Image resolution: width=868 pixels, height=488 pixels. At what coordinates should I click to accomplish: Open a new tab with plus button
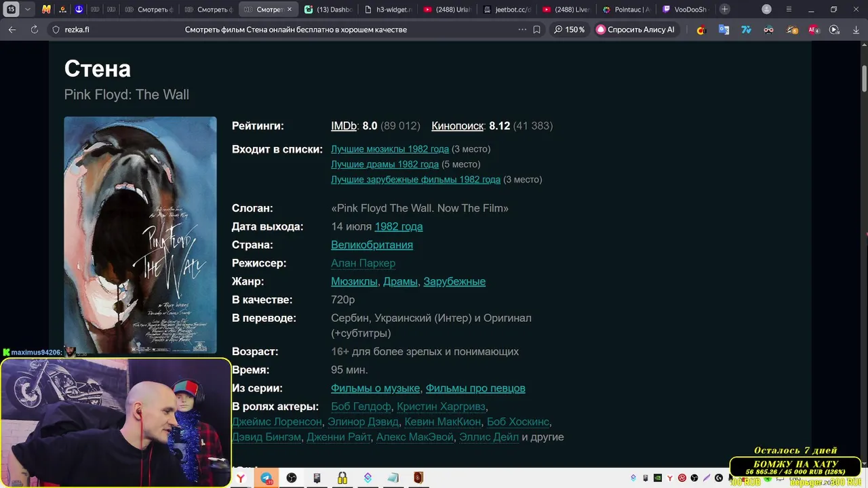pos(725,9)
